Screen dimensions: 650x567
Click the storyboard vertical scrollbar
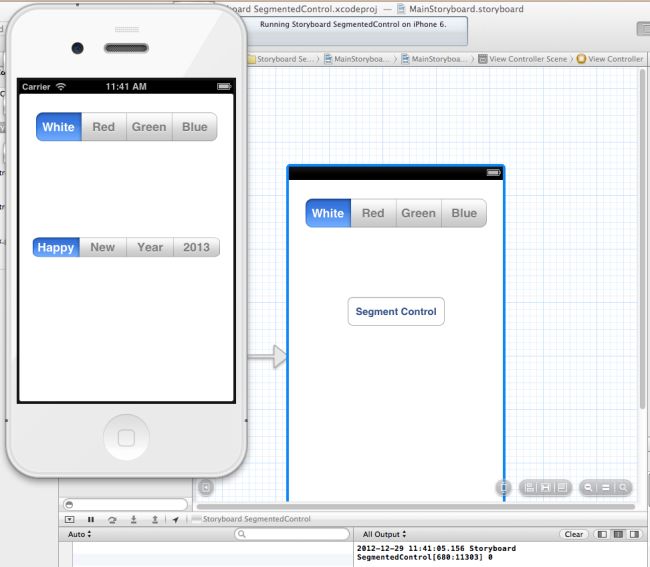[x=642, y=238]
